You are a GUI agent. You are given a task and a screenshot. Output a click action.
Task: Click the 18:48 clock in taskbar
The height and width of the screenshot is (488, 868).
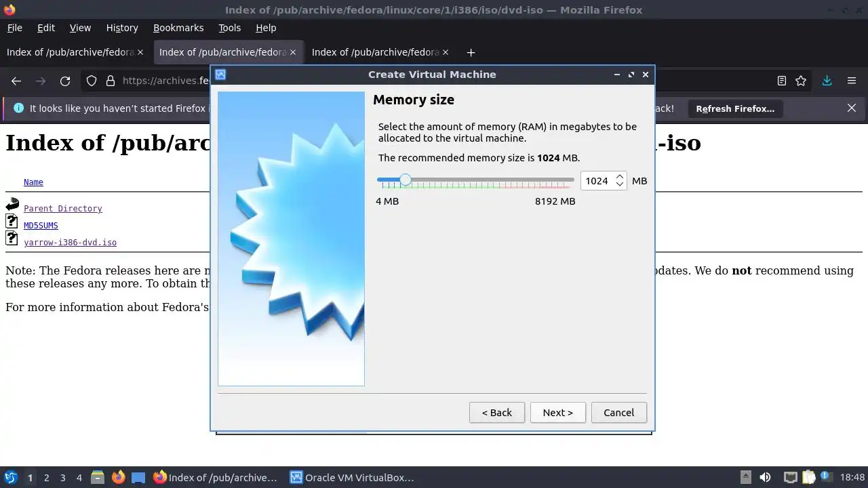[x=852, y=477]
